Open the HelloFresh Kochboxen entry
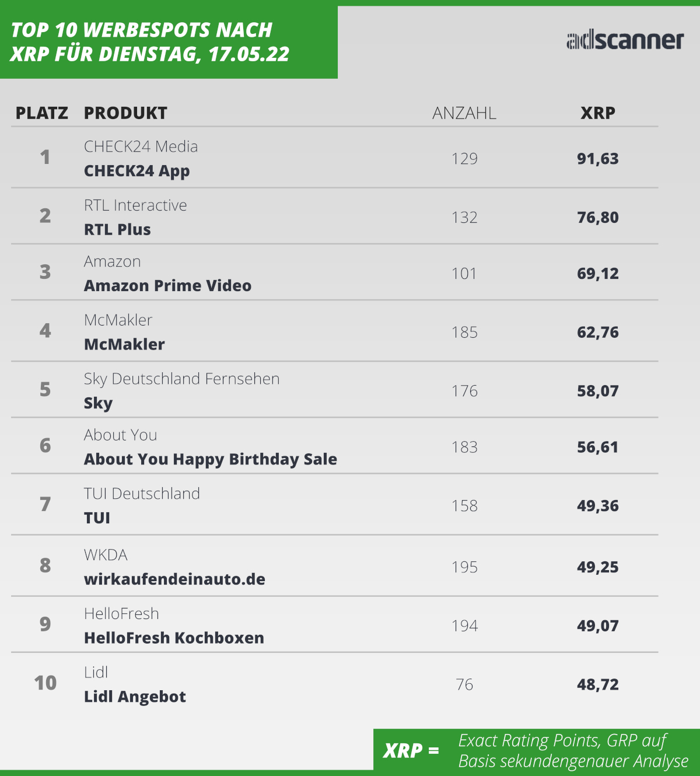 (174, 638)
